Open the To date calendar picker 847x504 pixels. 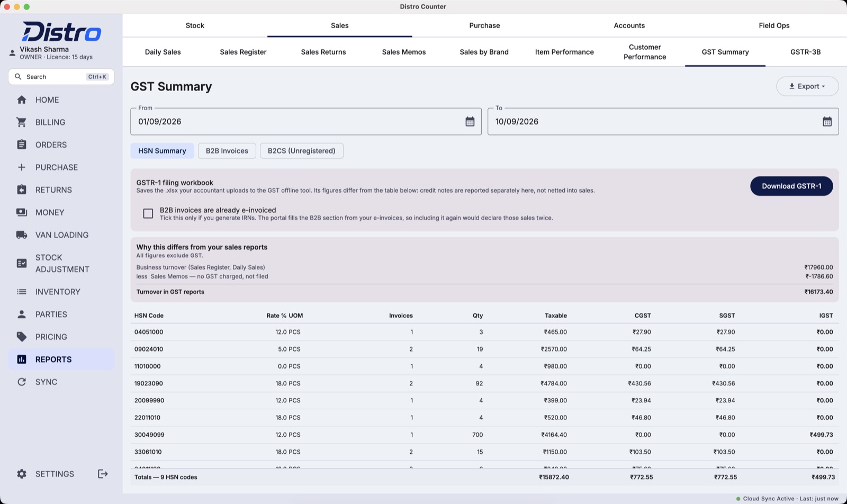click(x=827, y=122)
